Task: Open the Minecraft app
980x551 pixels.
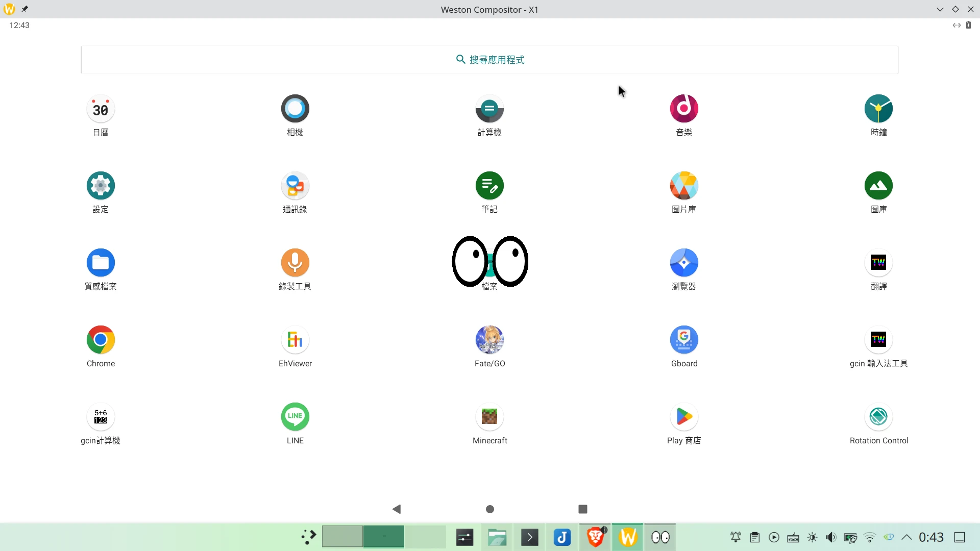Action: [489, 417]
